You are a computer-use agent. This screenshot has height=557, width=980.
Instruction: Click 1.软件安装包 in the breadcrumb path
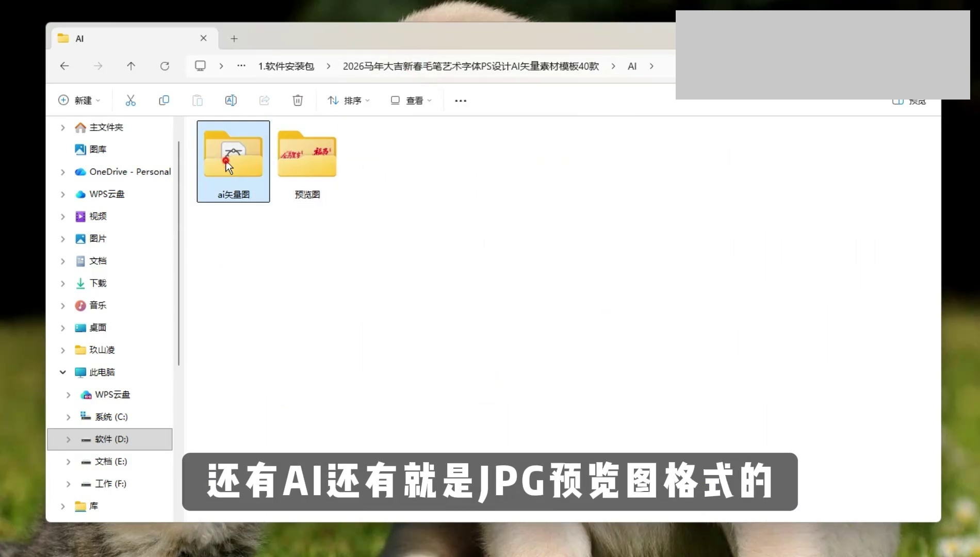click(x=286, y=66)
